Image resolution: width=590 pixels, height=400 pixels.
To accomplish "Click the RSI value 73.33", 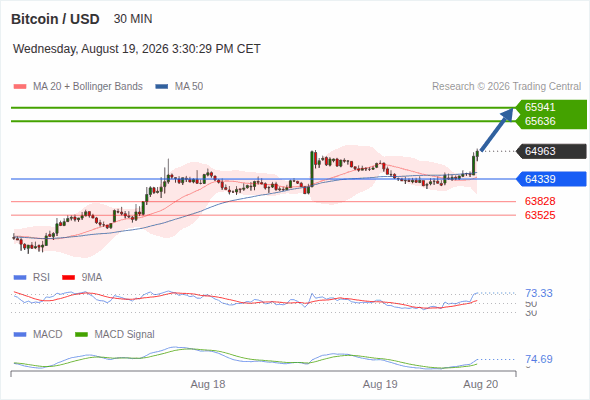I will [539, 293].
